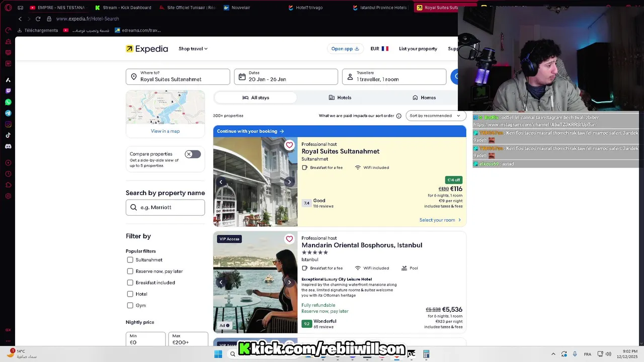Click the Min nightly price field
Viewport: 644px width, 362px height.
point(145,339)
